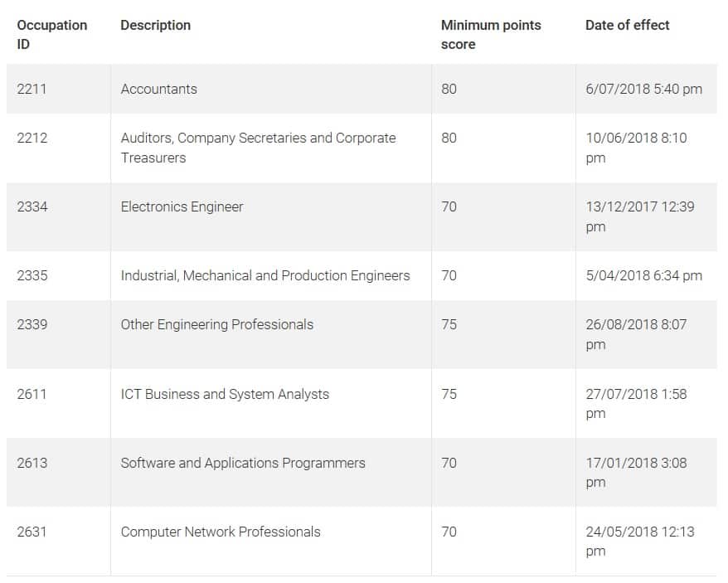Click occupation ID 2212 cell
This screenshot has height=583, width=728.
coord(32,138)
